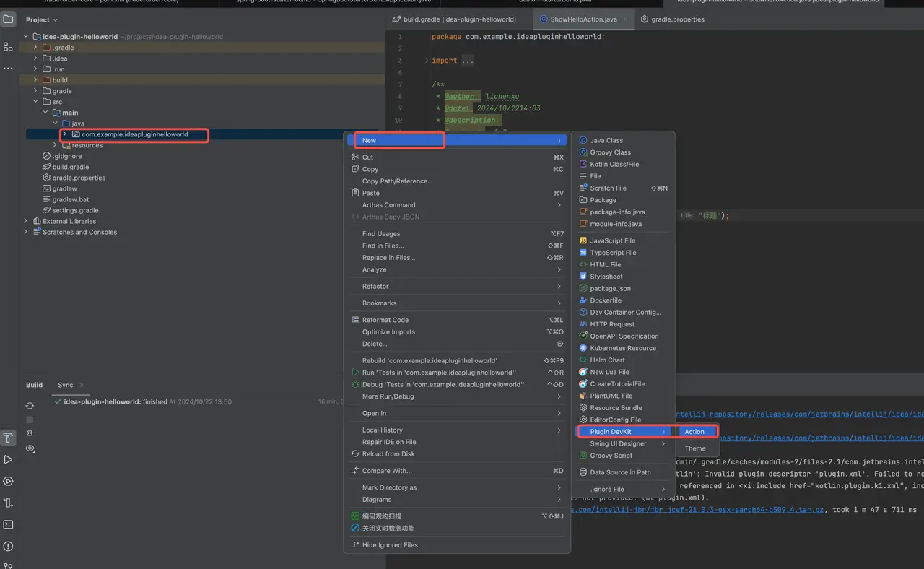Click the Paste clipboard icon in context menu
Image resolution: width=924 pixels, height=569 pixels.
(354, 193)
